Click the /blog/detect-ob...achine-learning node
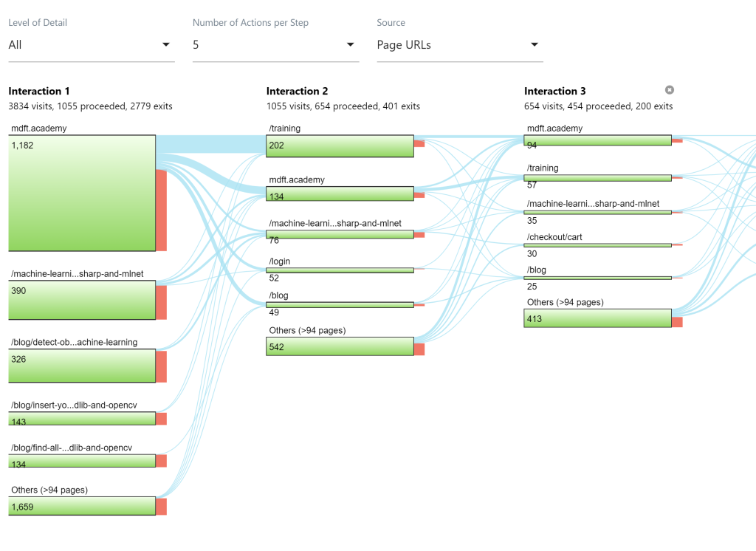The height and width of the screenshot is (551, 756). (x=81, y=365)
